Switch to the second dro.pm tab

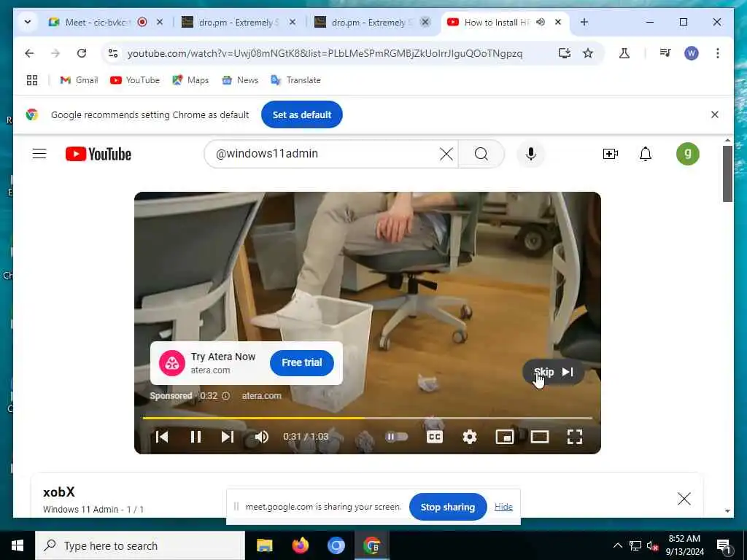(x=365, y=23)
